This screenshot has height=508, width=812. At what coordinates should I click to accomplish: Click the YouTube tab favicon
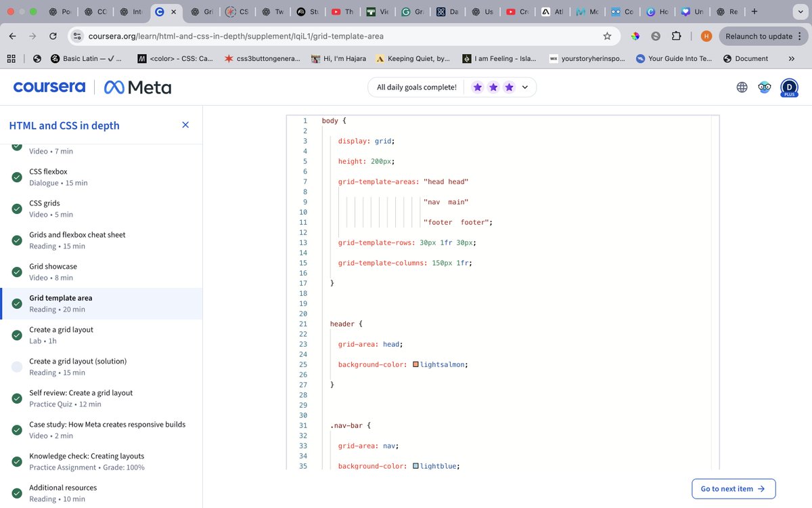coord(336,12)
